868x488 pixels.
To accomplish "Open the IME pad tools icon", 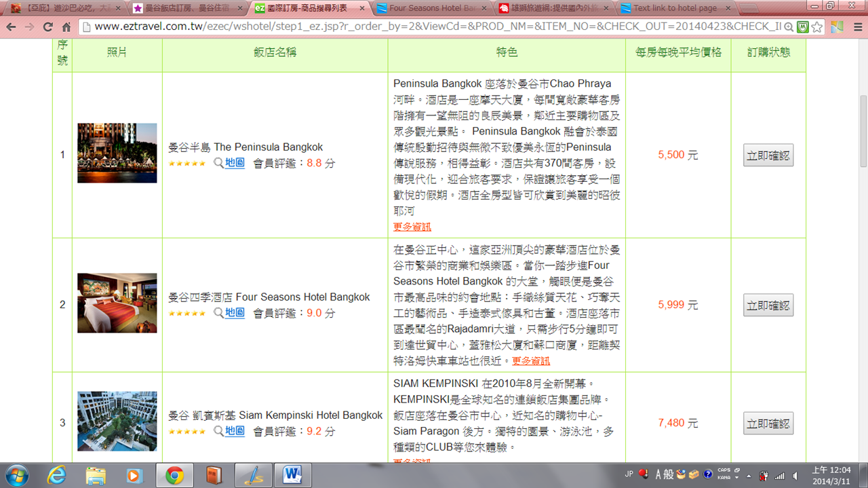I will (x=682, y=475).
